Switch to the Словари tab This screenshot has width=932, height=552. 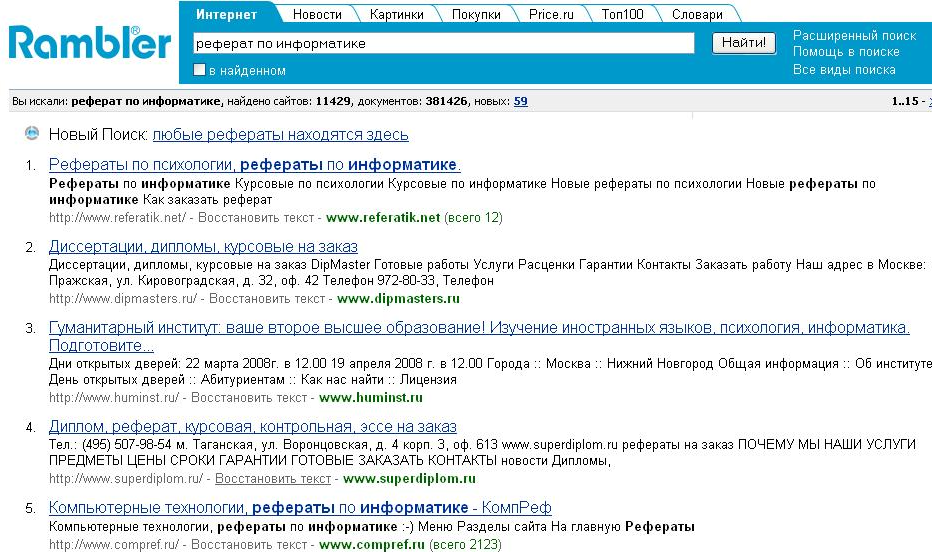pos(697,14)
